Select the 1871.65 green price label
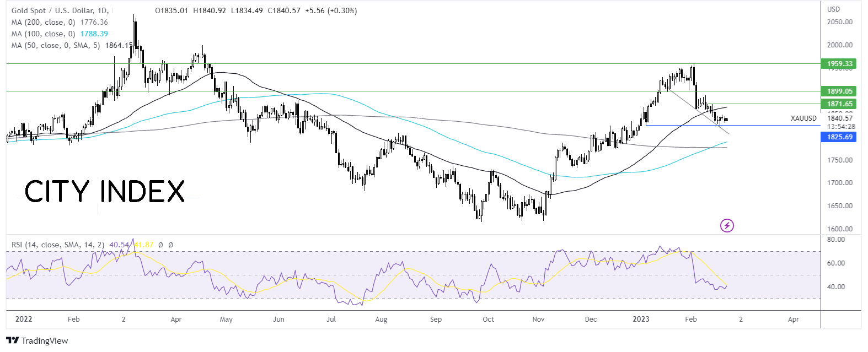 point(838,104)
